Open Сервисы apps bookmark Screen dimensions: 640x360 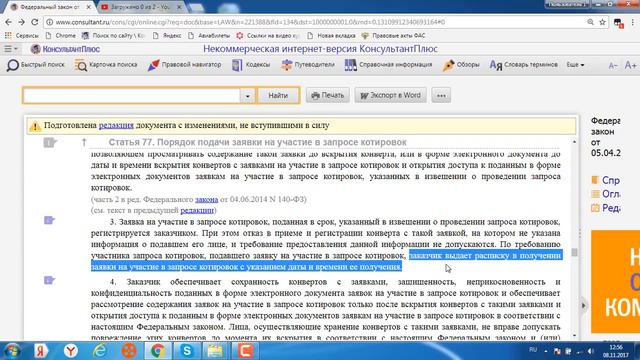tap(22, 36)
